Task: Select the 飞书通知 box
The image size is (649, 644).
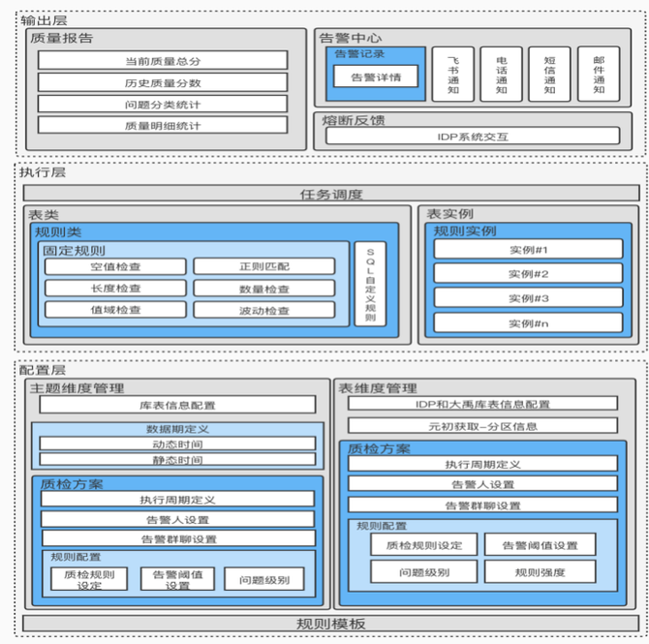Action: point(453,76)
